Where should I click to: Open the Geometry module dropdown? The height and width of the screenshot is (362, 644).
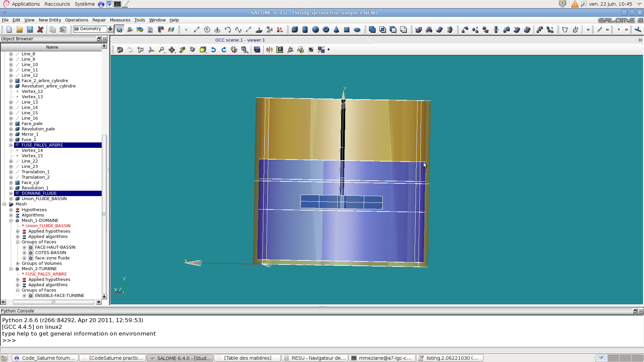(110, 29)
